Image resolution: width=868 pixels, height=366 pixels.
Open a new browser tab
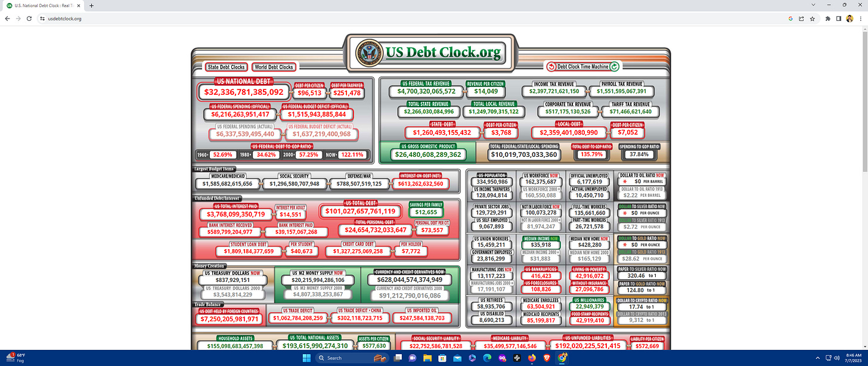tap(91, 5)
